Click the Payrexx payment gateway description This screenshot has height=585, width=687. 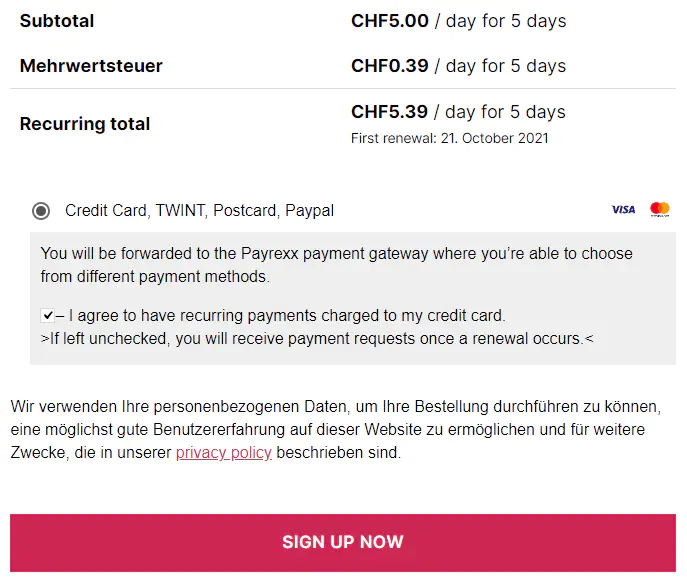coord(336,264)
